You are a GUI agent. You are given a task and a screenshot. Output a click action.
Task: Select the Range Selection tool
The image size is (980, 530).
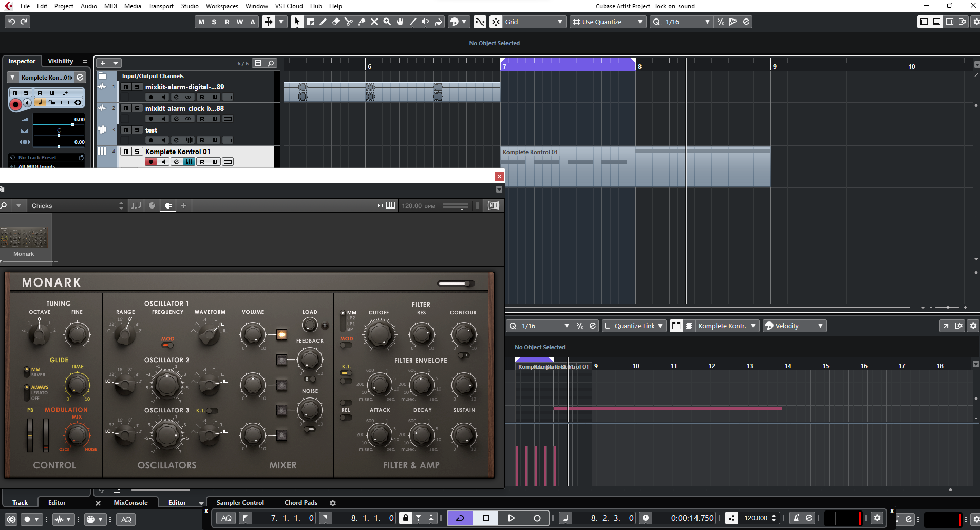[310, 22]
